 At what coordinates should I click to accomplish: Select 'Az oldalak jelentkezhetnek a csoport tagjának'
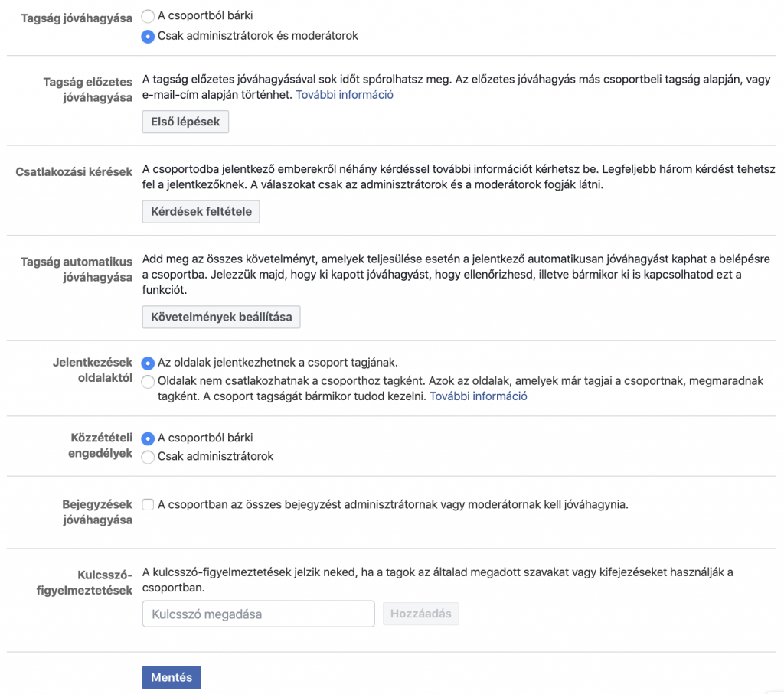tap(148, 363)
